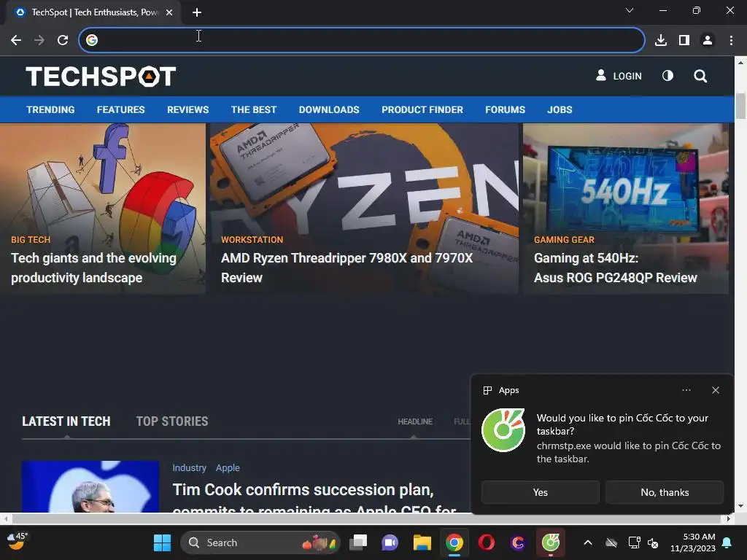
Task: Open the PRODUCT FINDER menu
Action: pos(422,109)
